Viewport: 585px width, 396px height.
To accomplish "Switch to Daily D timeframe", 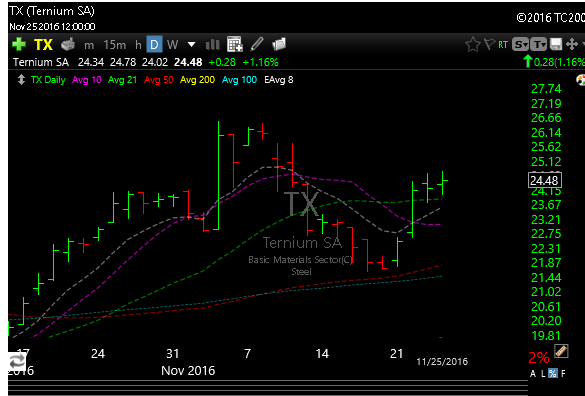I will (154, 45).
